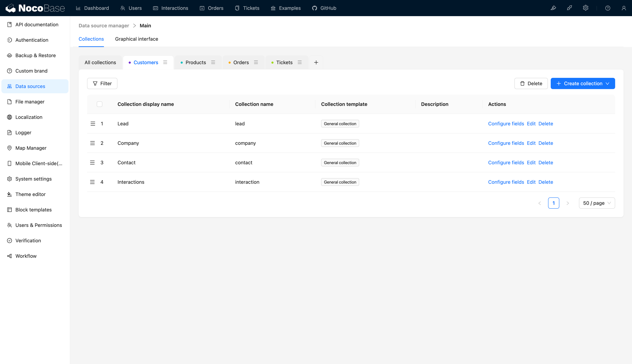Image resolution: width=632 pixels, height=364 pixels.
Task: Open the user profile icon
Action: tap(624, 8)
